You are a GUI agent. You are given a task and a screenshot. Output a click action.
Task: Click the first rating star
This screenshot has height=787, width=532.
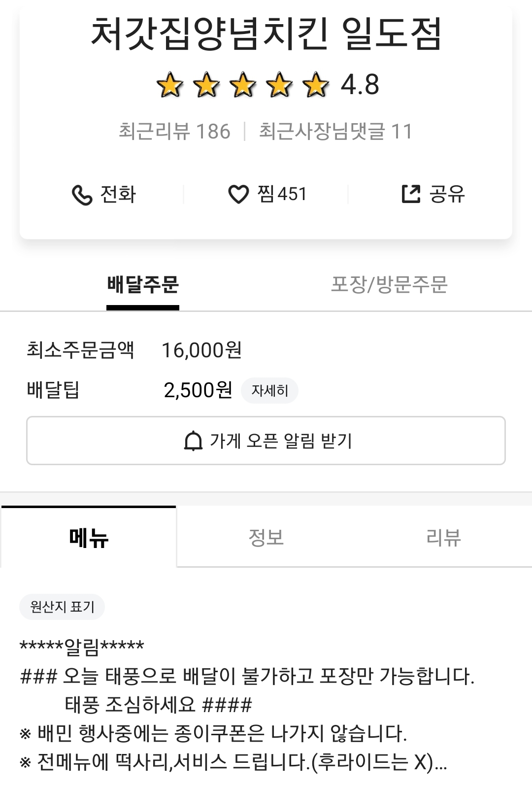click(x=169, y=85)
